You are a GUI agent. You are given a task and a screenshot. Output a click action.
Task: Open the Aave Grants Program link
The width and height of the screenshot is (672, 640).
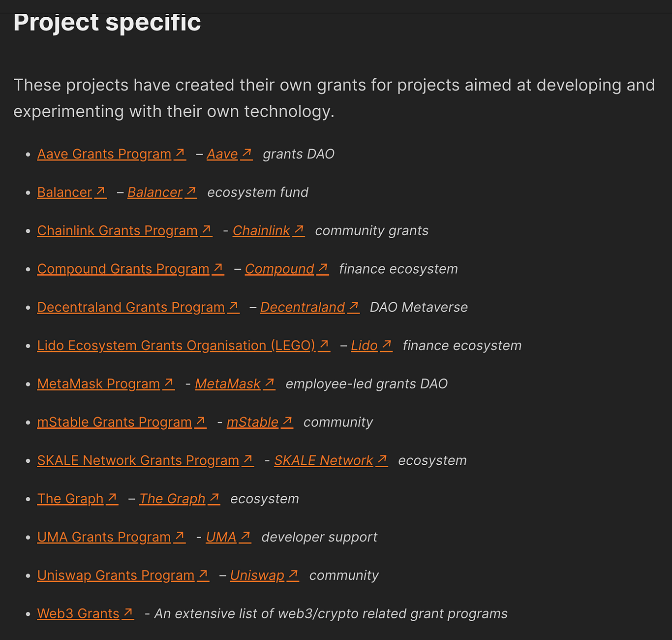click(112, 154)
